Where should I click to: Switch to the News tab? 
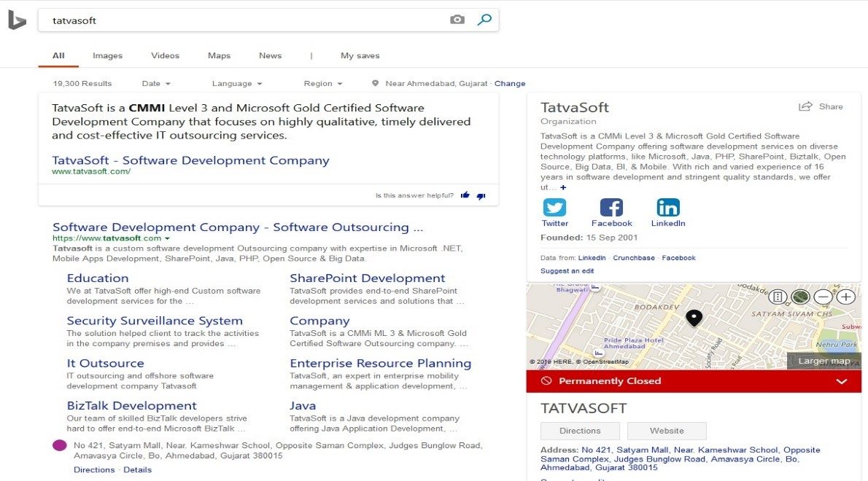tap(270, 55)
